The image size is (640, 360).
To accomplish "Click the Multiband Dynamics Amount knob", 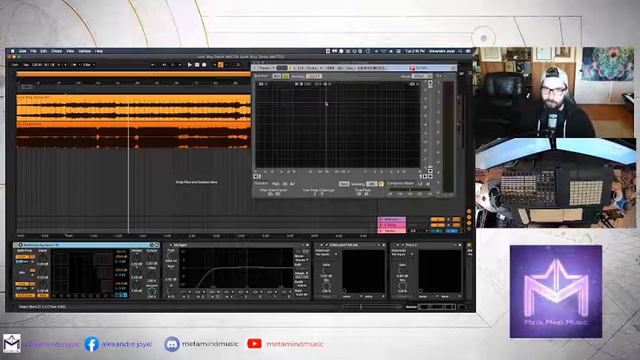I will [x=151, y=291].
